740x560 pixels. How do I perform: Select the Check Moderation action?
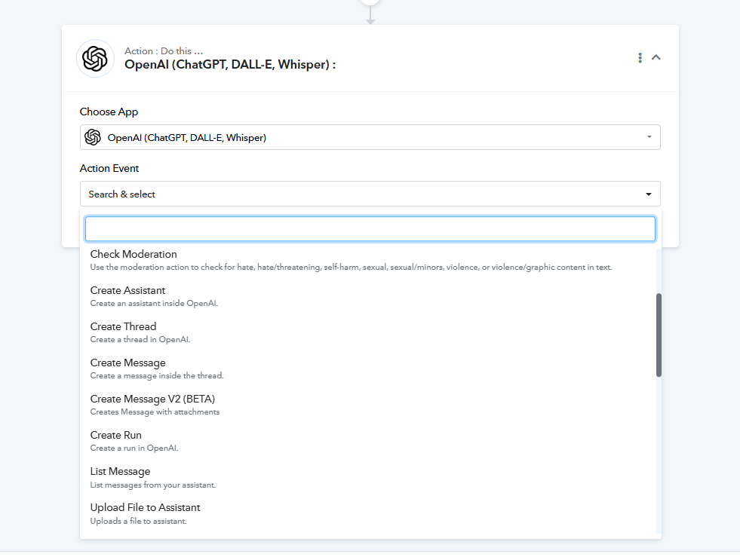[368, 260]
